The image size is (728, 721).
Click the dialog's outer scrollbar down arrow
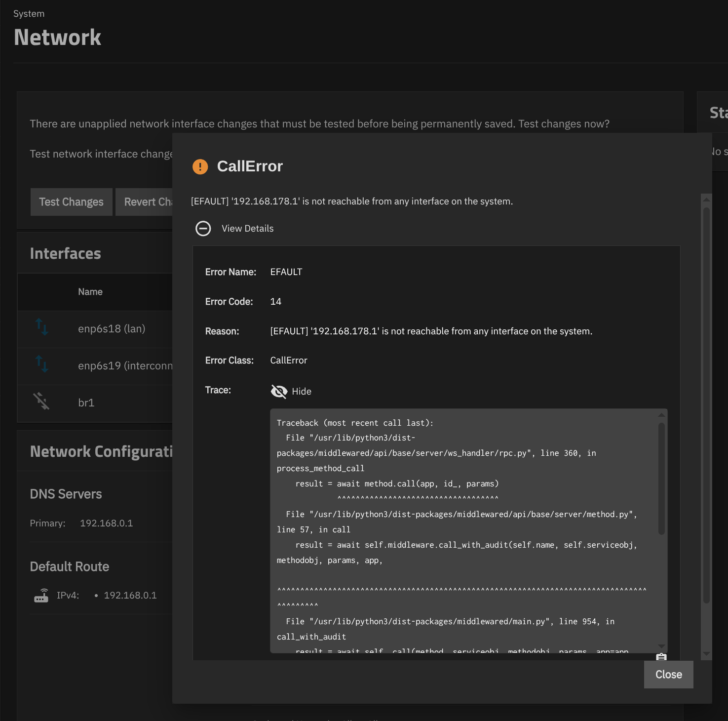tap(706, 653)
